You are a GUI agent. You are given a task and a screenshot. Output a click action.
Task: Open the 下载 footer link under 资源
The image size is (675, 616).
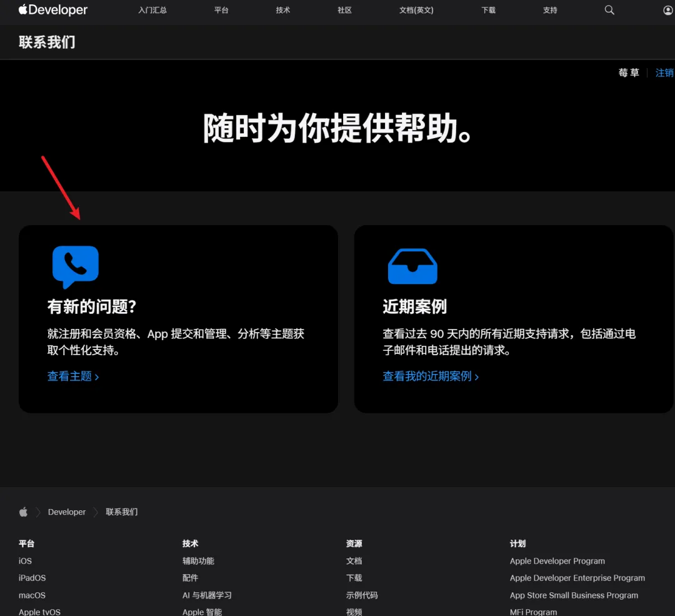[x=354, y=578]
